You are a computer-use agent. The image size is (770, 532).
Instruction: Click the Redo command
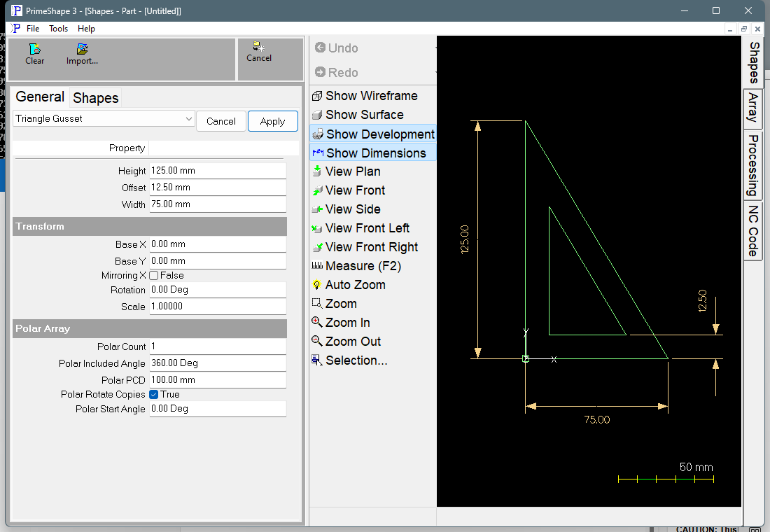[337, 72]
